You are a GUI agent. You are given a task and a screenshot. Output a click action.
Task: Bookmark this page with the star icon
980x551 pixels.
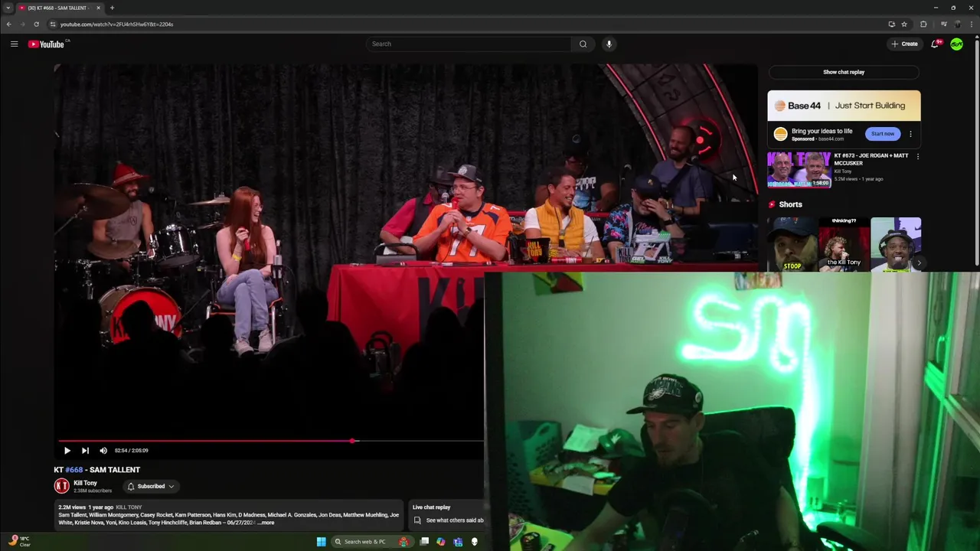904,24
